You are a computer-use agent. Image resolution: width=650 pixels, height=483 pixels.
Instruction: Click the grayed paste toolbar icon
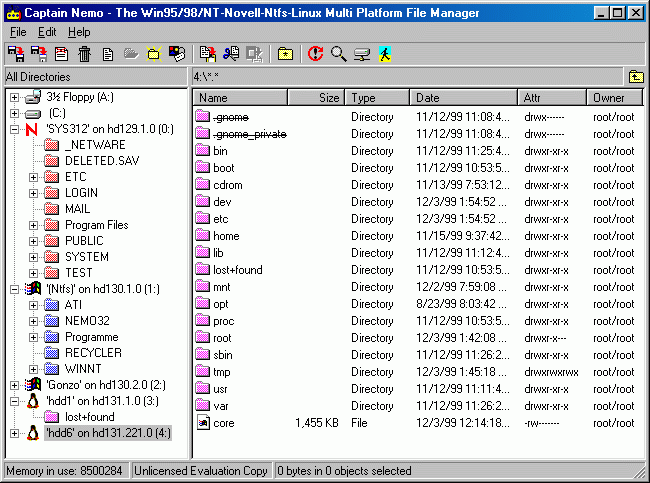tap(254, 54)
